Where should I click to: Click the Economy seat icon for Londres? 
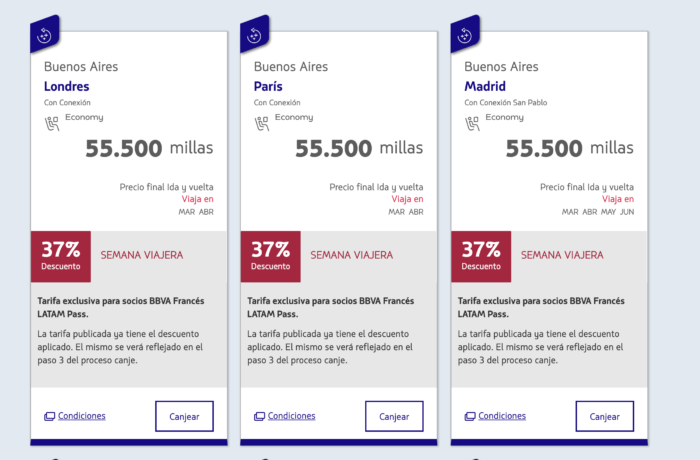click(52, 123)
